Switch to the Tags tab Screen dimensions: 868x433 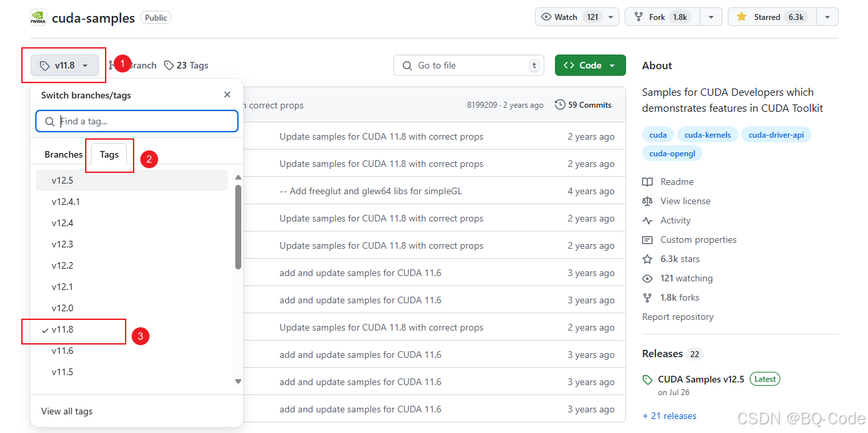point(109,154)
